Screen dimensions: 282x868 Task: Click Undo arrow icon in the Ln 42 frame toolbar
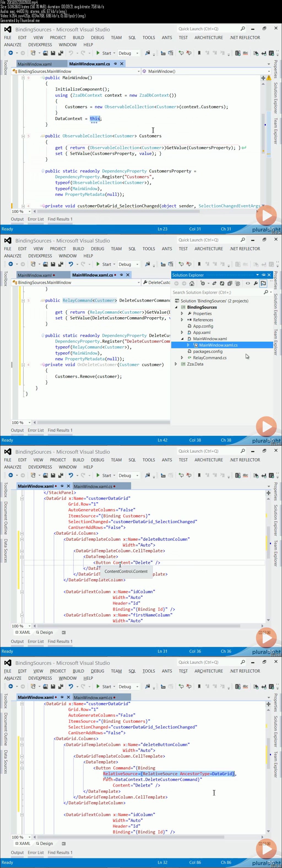click(71, 264)
